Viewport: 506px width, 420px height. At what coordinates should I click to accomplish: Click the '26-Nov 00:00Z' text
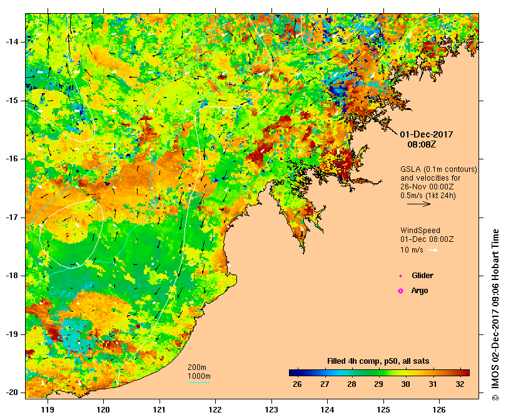[x=427, y=187]
